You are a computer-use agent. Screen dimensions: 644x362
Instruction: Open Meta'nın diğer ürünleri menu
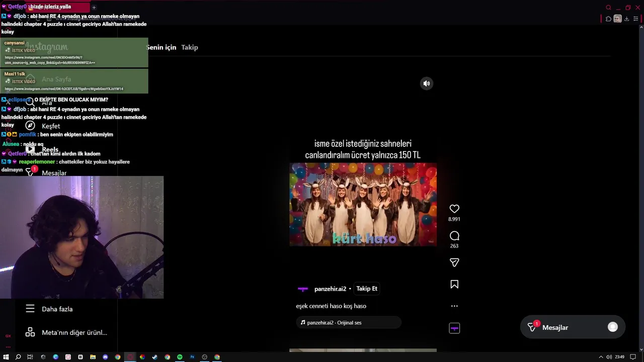[74, 332]
